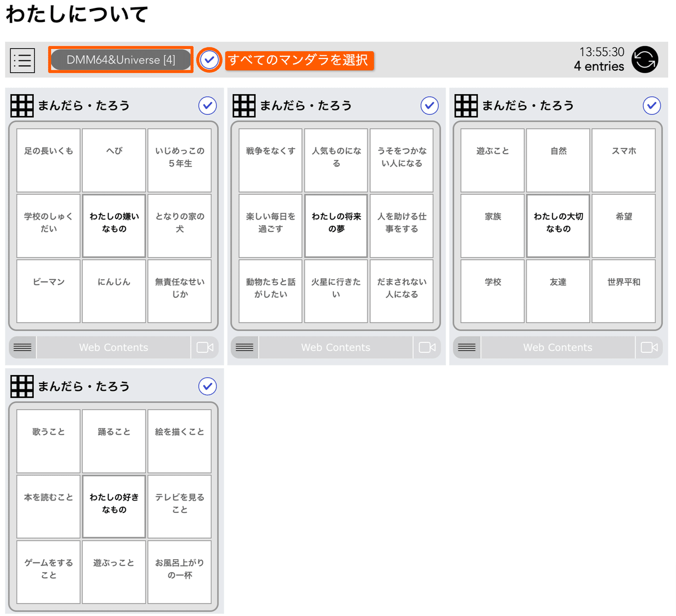Select the center cell わたしの好きなもの
The width and height of the screenshot is (676, 616).
point(114,507)
